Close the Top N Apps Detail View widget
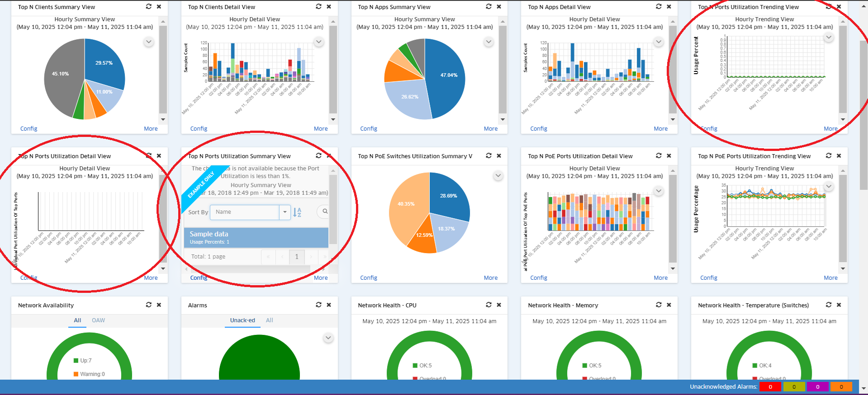Viewport: 868px width, 395px height. point(669,6)
